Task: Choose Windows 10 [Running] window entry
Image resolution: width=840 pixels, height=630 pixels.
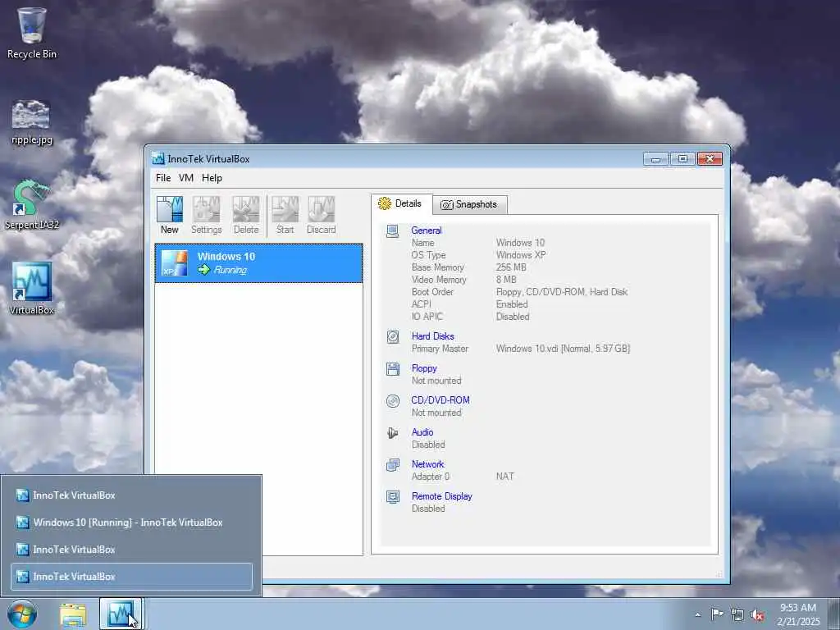Action: click(x=132, y=523)
